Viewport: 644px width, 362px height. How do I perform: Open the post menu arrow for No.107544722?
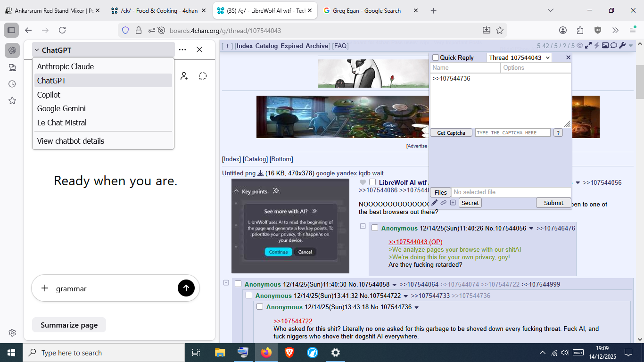(x=406, y=296)
